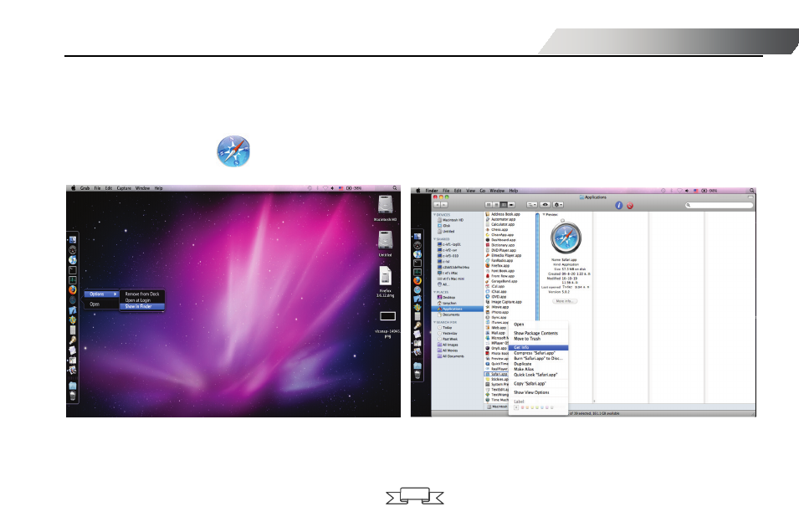The image size is (799, 532).
Task: Click the red prohibit icon in the Finder toolbar
Action: 630,206
